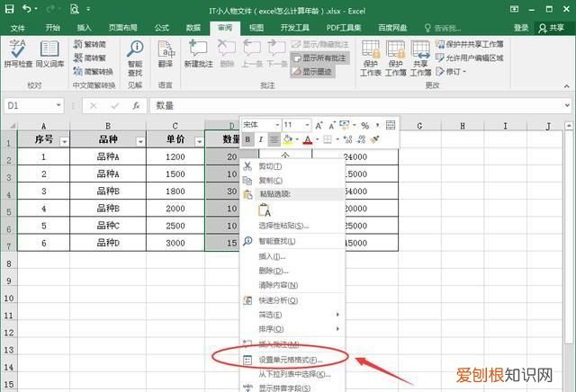The image size is (576, 392).
Task: Open the font size 11 dropdown
Action: tap(307, 126)
